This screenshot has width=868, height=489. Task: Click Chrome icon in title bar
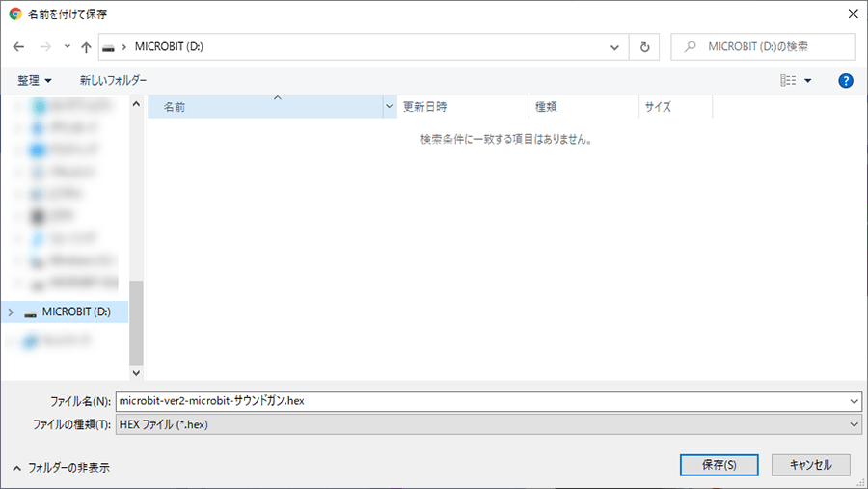[15, 14]
